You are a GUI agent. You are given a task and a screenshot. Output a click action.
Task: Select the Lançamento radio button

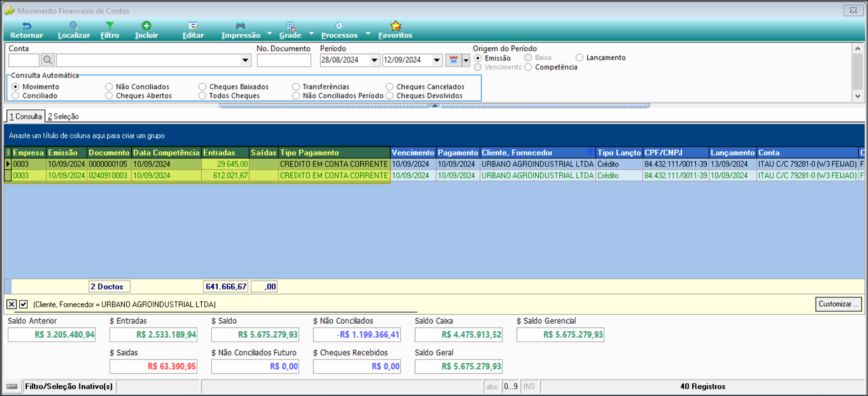click(x=579, y=58)
